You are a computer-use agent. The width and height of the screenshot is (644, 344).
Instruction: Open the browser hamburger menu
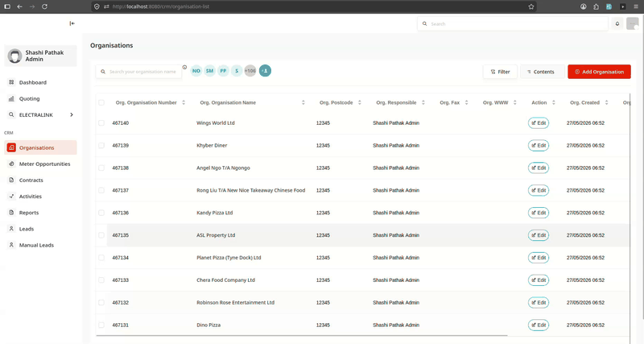coord(636,6)
